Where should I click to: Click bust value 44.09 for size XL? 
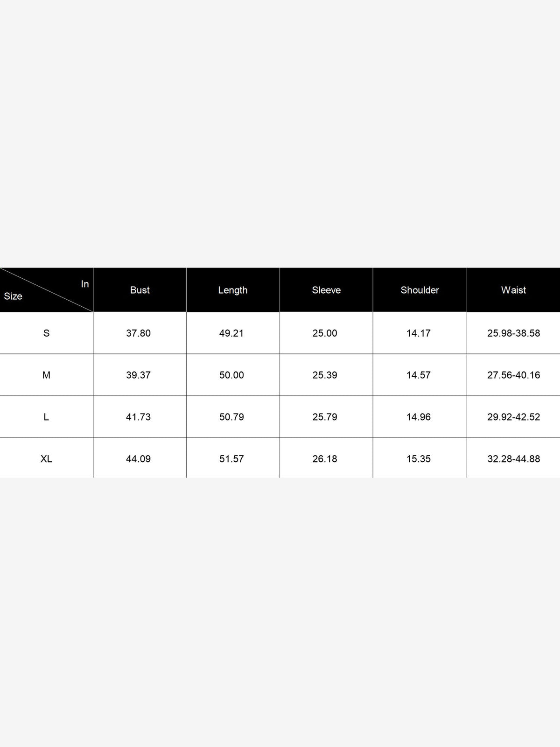pos(138,459)
